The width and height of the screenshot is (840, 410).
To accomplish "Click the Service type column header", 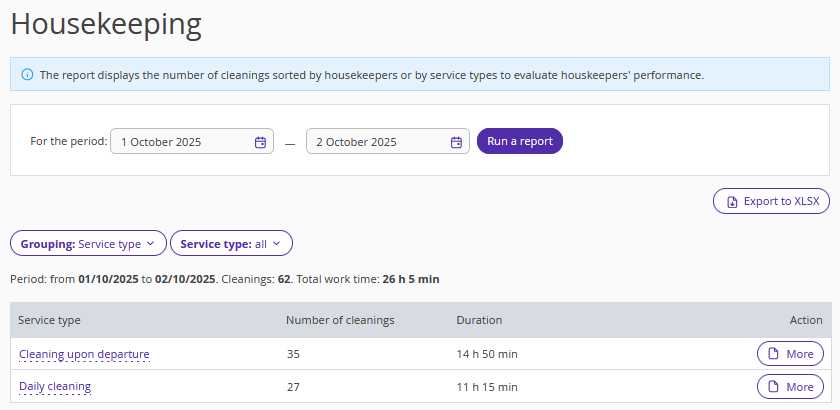I will (49, 320).
